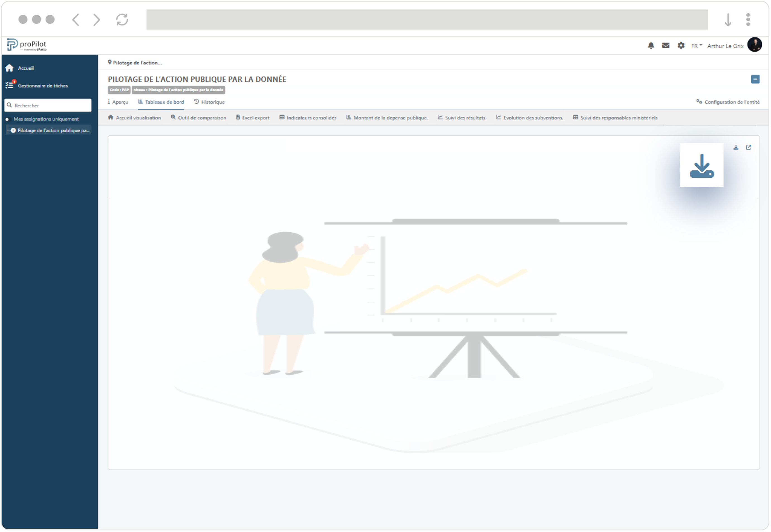
Task: Open Outil de comparaison
Action: (x=199, y=118)
